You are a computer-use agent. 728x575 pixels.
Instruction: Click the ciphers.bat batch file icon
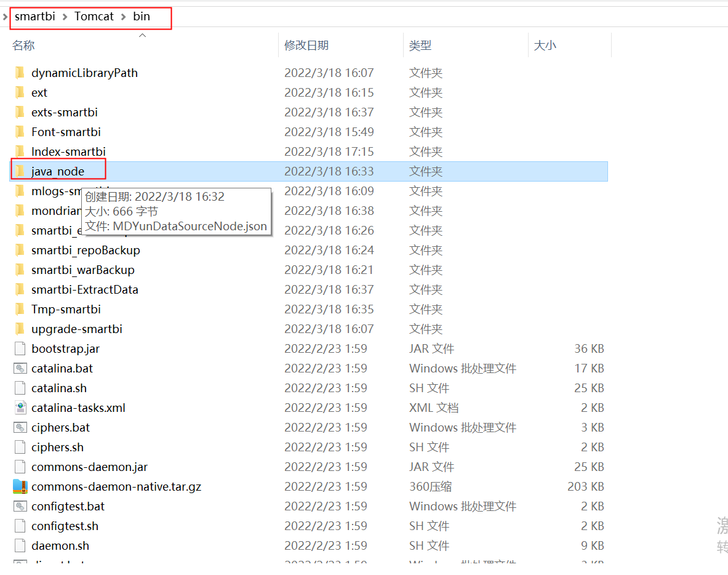click(20, 427)
